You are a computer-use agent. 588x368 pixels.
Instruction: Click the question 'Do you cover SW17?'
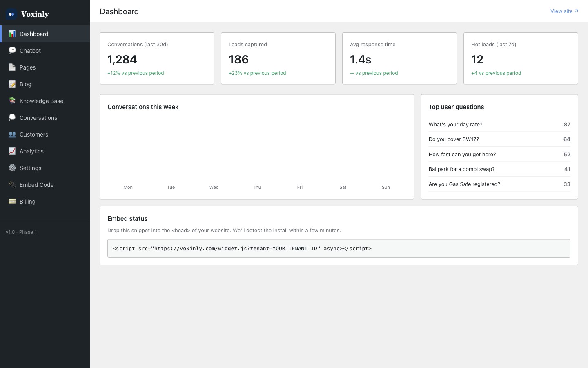click(x=454, y=139)
